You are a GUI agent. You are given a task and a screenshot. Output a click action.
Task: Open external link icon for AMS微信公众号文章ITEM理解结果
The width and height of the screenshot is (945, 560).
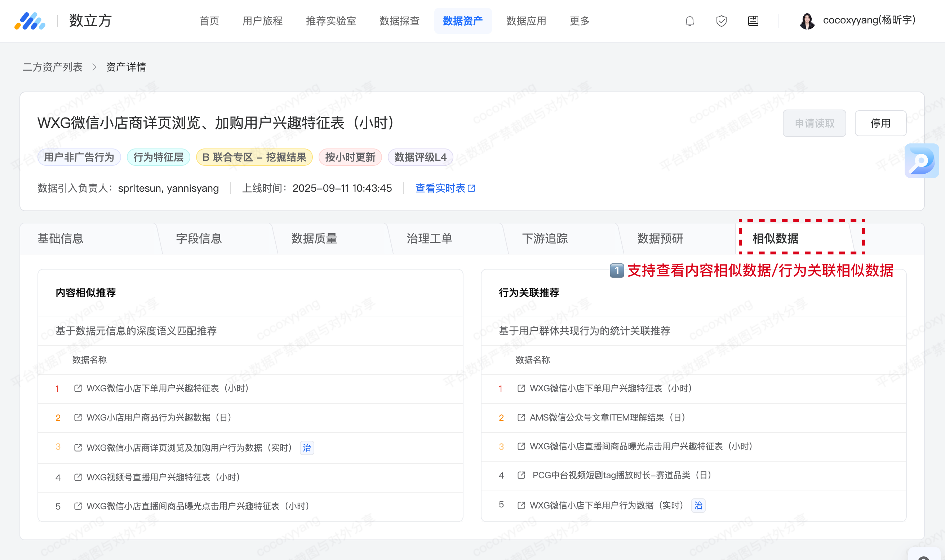521,417
